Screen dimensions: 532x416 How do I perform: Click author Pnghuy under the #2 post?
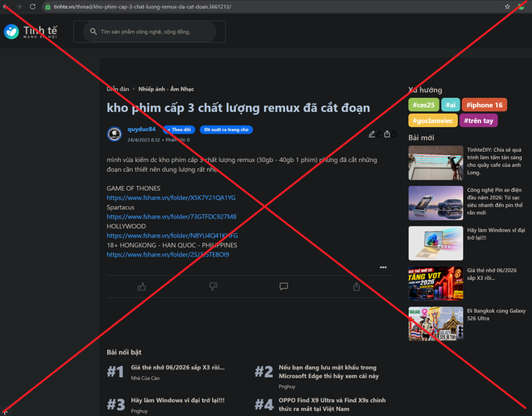click(x=287, y=386)
